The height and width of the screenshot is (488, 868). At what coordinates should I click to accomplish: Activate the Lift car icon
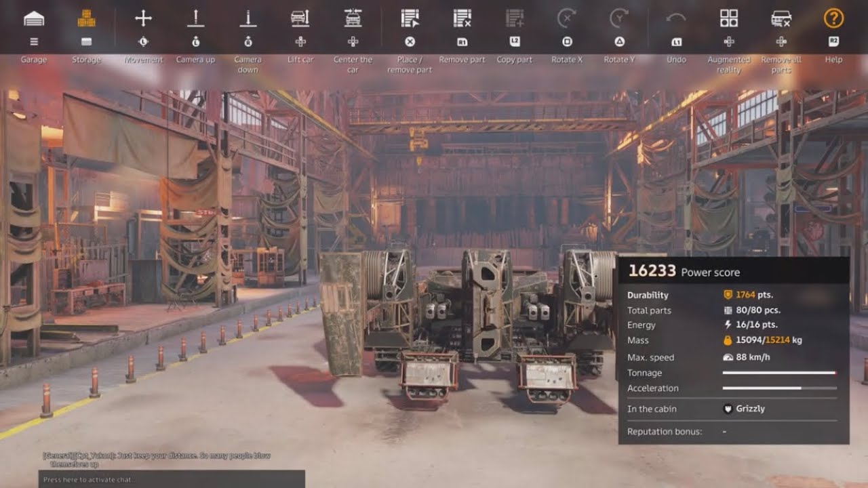300,18
